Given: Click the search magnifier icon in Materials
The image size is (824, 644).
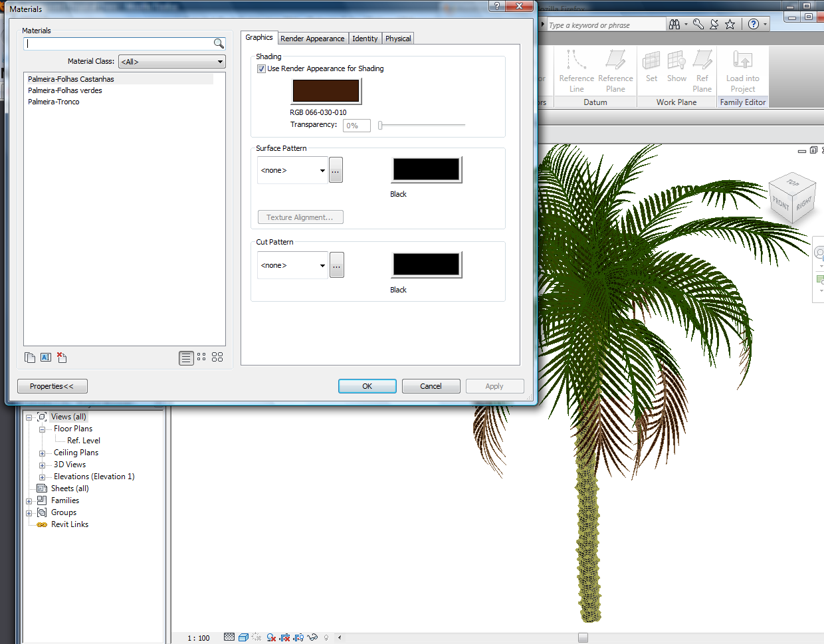Looking at the screenshot, I should pos(219,44).
